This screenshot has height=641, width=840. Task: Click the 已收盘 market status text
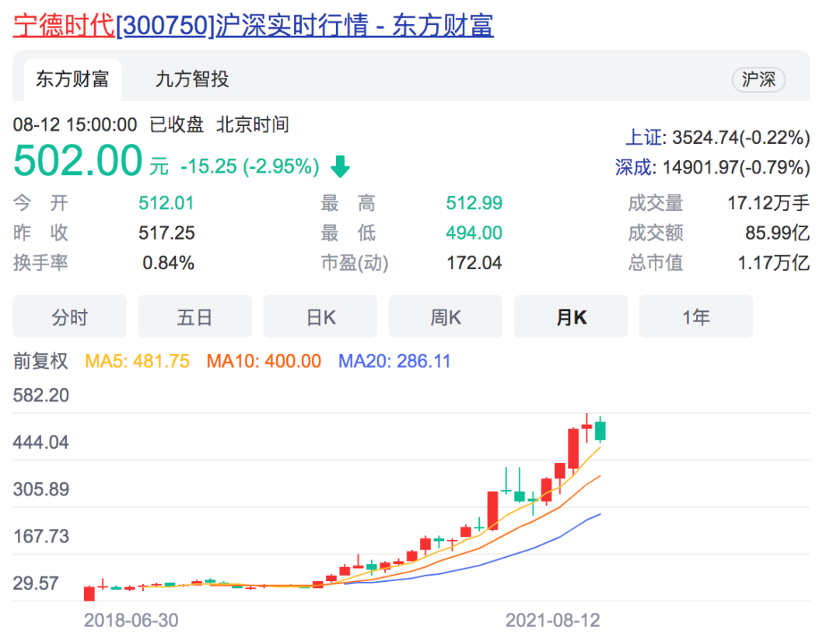(x=177, y=125)
